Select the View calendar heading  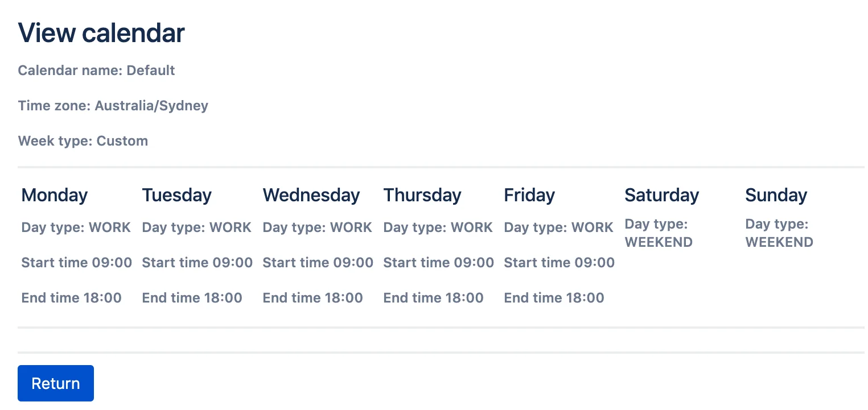click(x=101, y=33)
